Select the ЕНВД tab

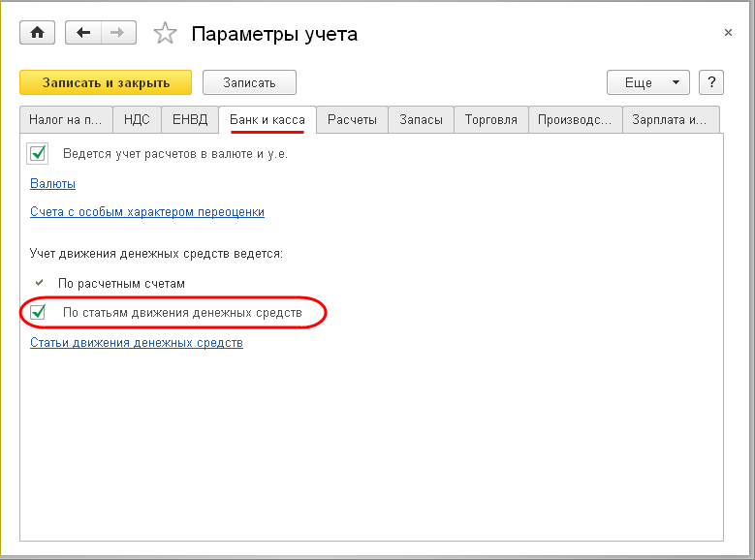pos(190,120)
